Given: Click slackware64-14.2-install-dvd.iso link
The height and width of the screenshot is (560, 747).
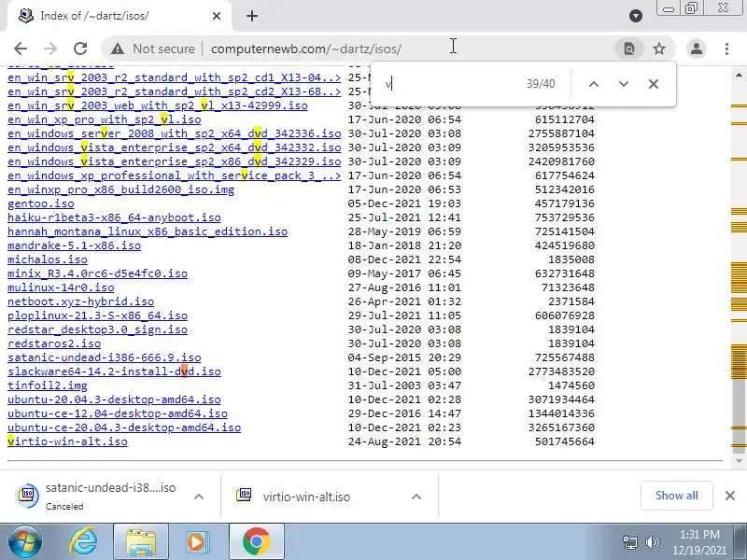Looking at the screenshot, I should click(x=114, y=371).
